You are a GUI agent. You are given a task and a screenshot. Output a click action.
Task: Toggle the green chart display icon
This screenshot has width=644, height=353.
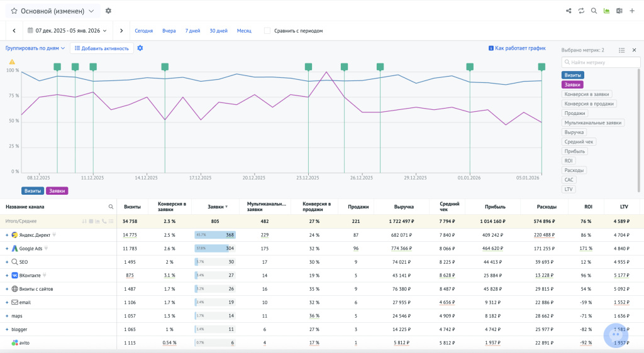point(607,11)
